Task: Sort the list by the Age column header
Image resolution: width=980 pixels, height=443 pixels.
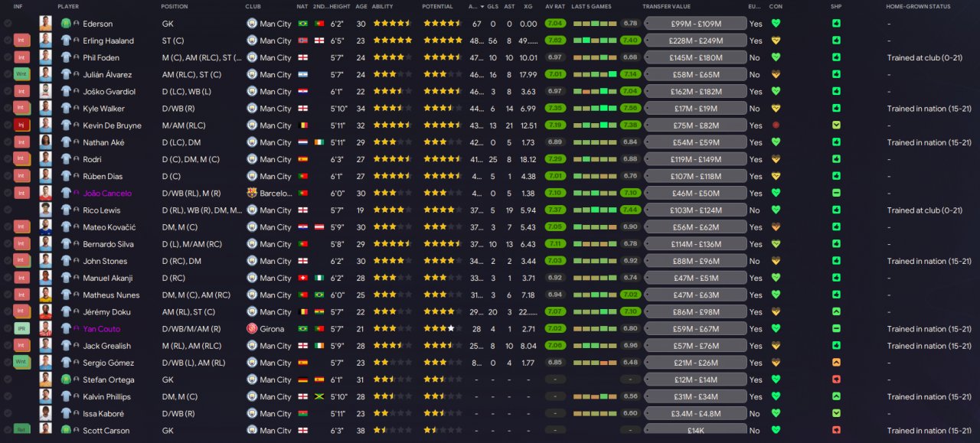Action: (x=360, y=6)
